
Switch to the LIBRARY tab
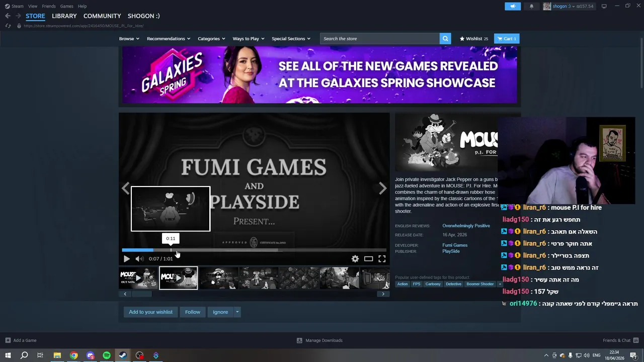pyautogui.click(x=64, y=16)
